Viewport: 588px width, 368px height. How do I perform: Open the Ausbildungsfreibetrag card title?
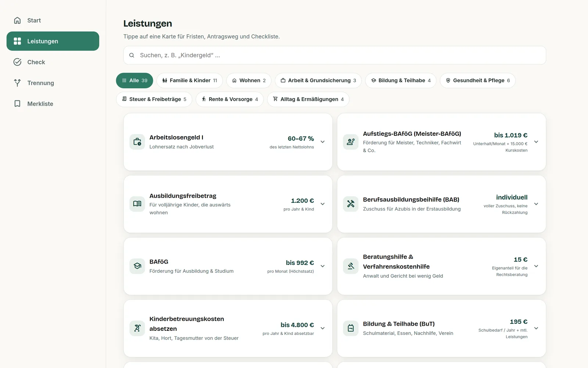click(183, 196)
